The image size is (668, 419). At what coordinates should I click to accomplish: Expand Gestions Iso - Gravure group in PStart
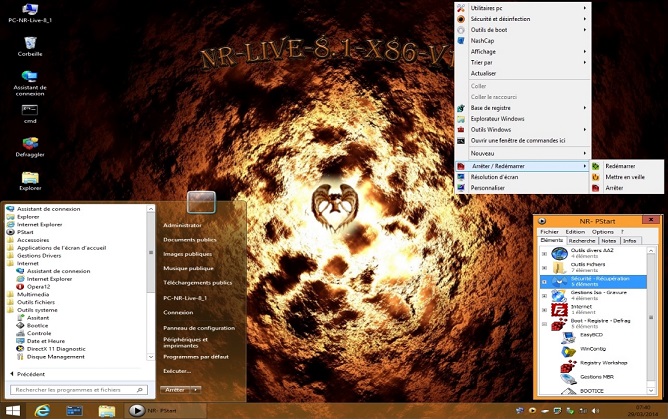(x=544, y=296)
